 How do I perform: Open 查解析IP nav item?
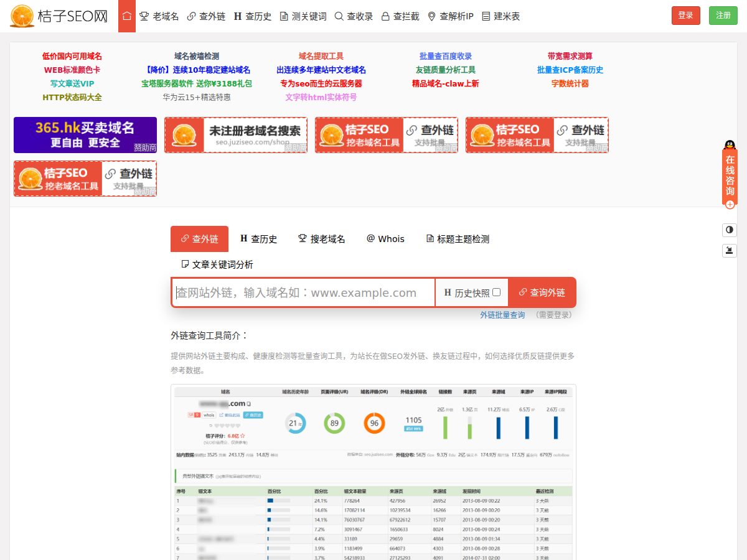451,16
